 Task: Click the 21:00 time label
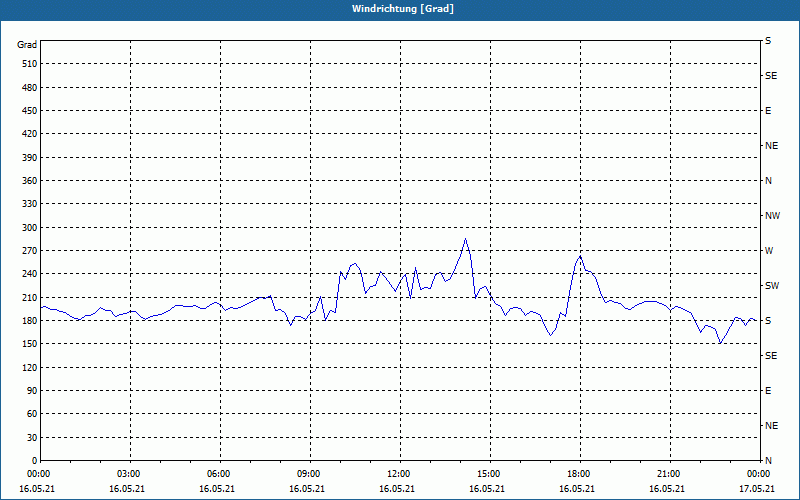(x=669, y=474)
